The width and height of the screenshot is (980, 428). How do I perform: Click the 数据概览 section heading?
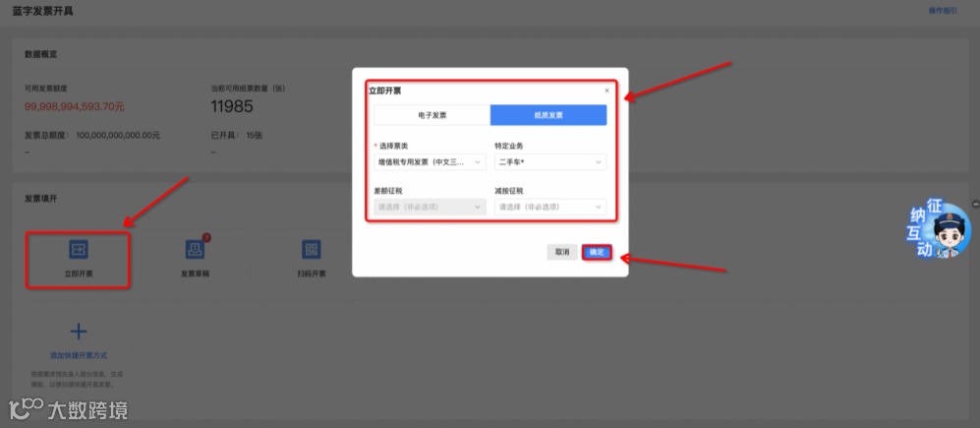[40, 54]
